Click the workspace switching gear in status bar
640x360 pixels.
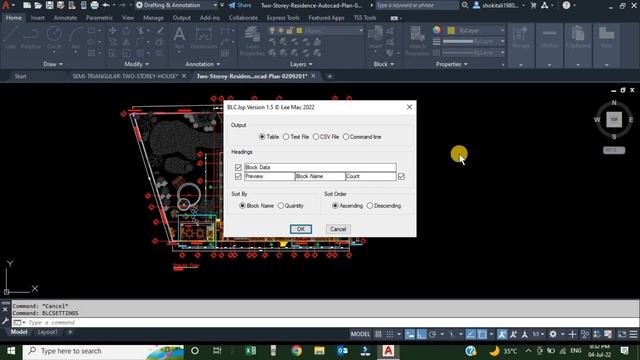coord(553,334)
